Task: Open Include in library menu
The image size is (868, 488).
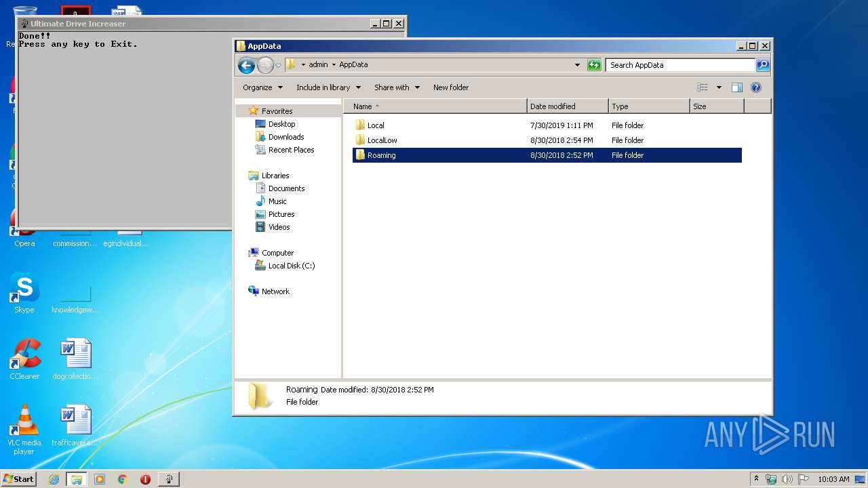Action: coord(329,87)
